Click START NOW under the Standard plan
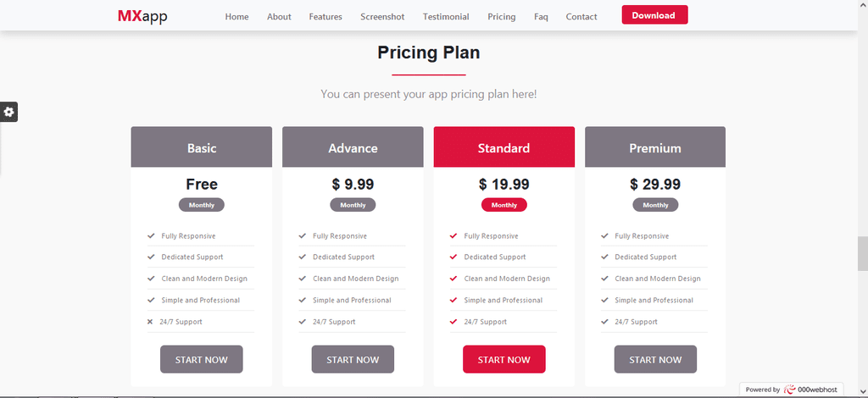Viewport: 868px width, 398px height. point(504,359)
